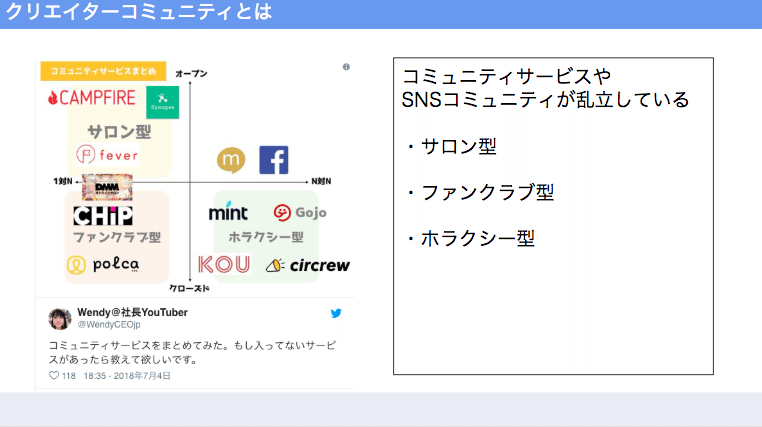Click the blue Facebook logo
This screenshot has width=762, height=427.
tap(274, 160)
